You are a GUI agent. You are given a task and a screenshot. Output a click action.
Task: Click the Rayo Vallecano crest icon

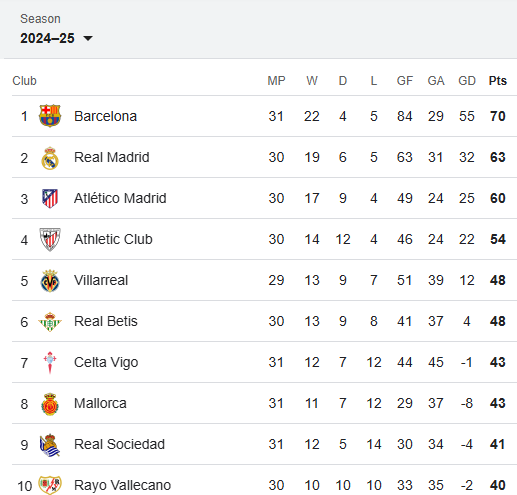point(50,485)
